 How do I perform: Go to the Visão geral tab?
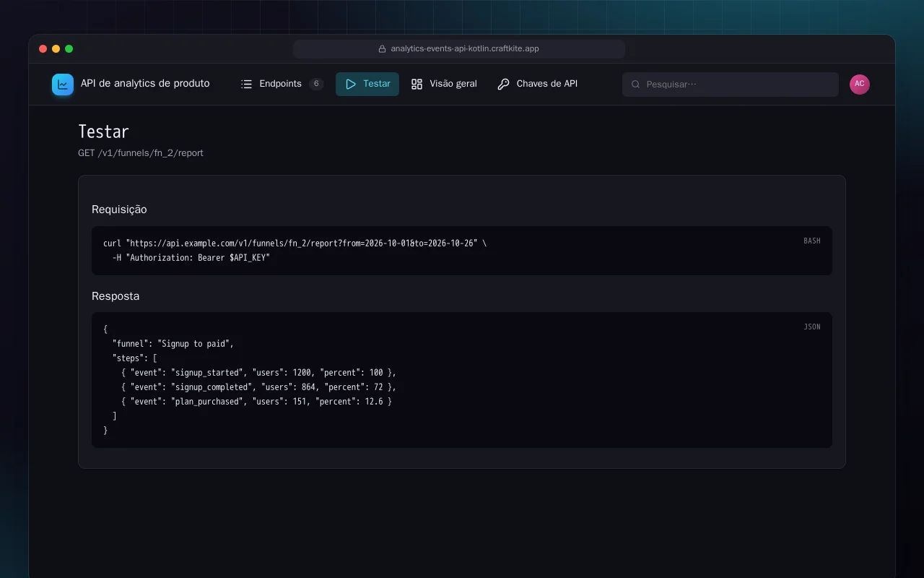444,84
